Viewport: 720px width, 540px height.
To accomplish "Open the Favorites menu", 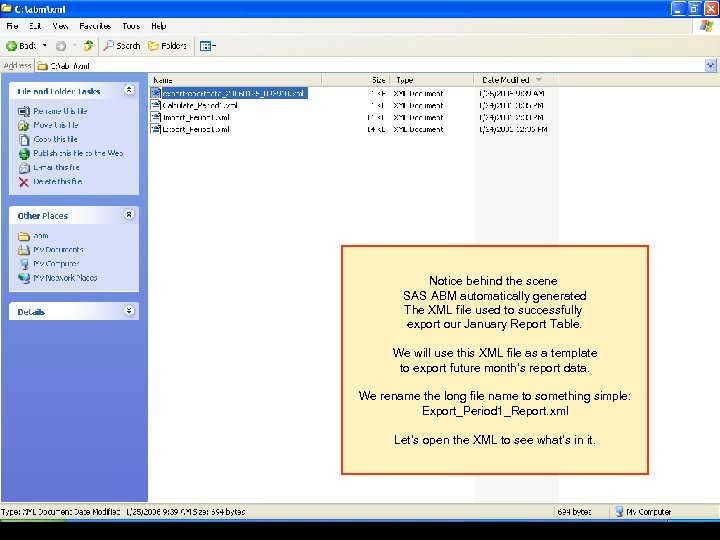I will point(95,26).
